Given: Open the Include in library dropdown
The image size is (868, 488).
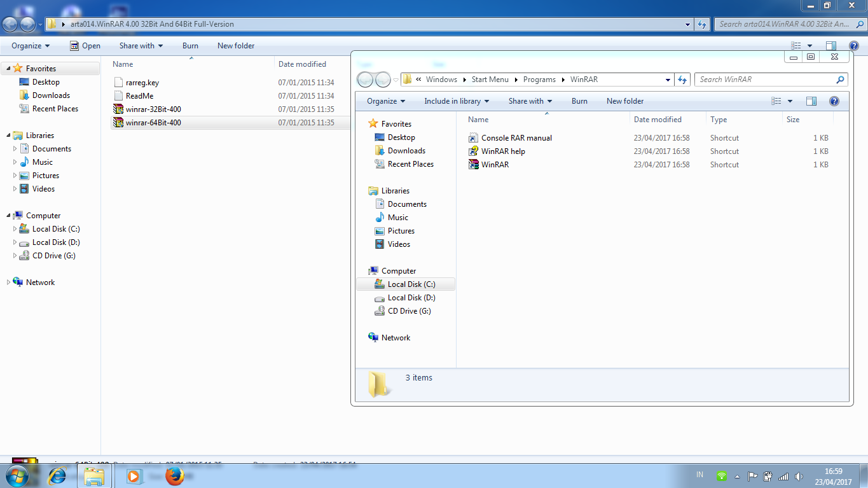Looking at the screenshot, I should 457,101.
